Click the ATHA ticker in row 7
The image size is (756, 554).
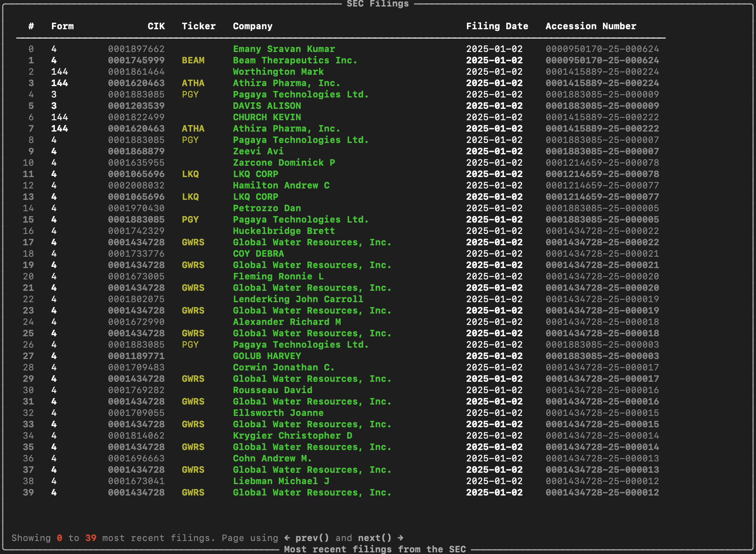click(193, 128)
